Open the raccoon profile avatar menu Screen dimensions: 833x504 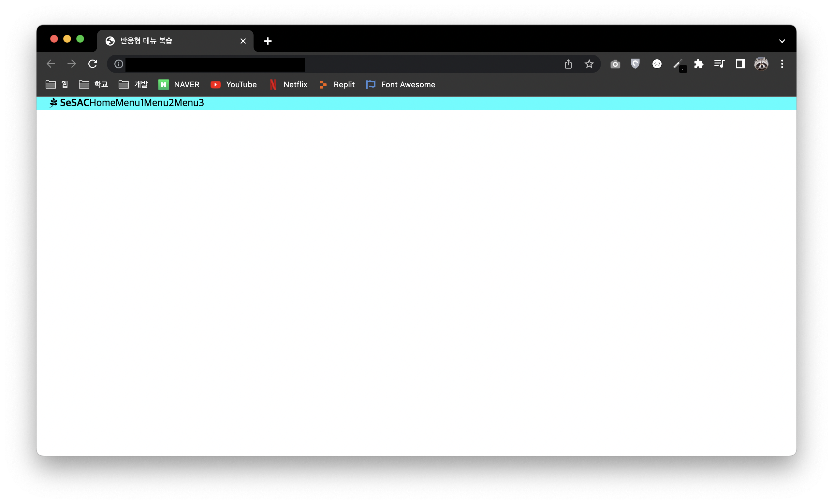tap(761, 64)
